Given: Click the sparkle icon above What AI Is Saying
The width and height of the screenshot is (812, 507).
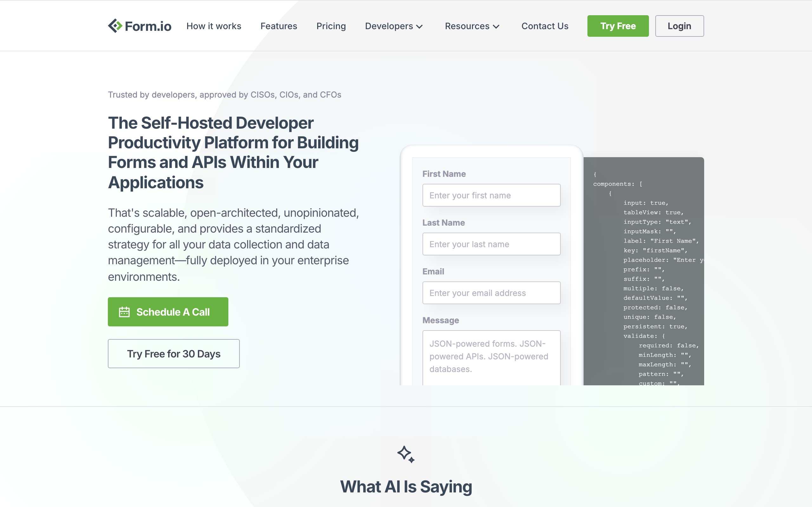Looking at the screenshot, I should pyautogui.click(x=406, y=454).
